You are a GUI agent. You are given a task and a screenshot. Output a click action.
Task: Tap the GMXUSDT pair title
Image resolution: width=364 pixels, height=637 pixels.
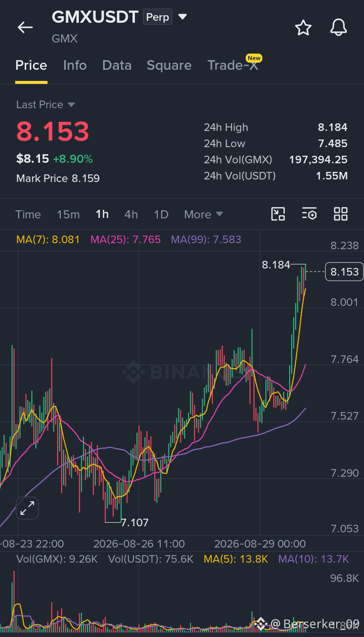(95, 17)
